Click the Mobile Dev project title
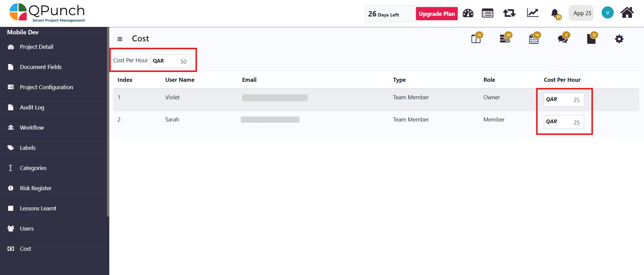The height and width of the screenshot is (275, 644). (x=23, y=32)
